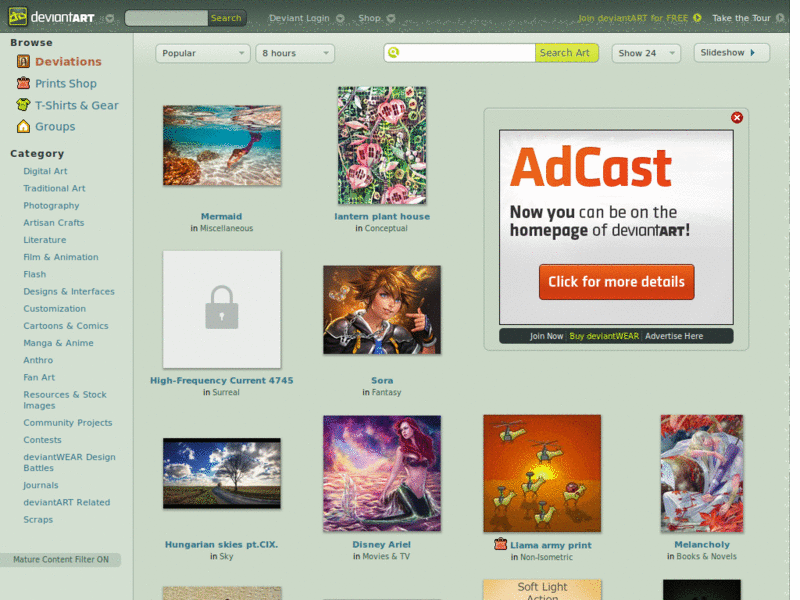Expand the Shop dropdown arrow
Image resolution: width=800 pixels, height=600 pixels.
click(x=391, y=18)
